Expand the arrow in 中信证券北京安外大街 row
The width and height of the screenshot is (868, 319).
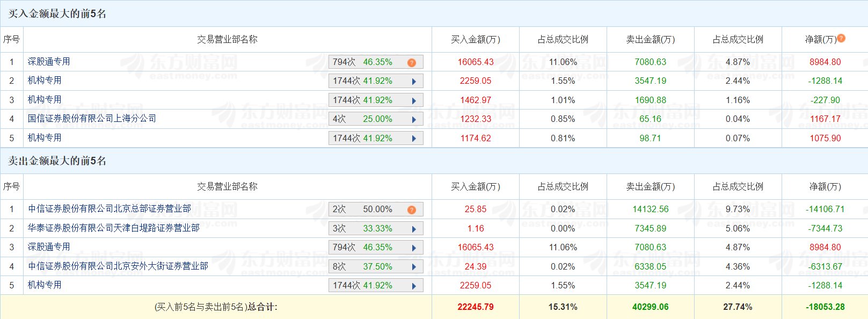pyautogui.click(x=414, y=267)
